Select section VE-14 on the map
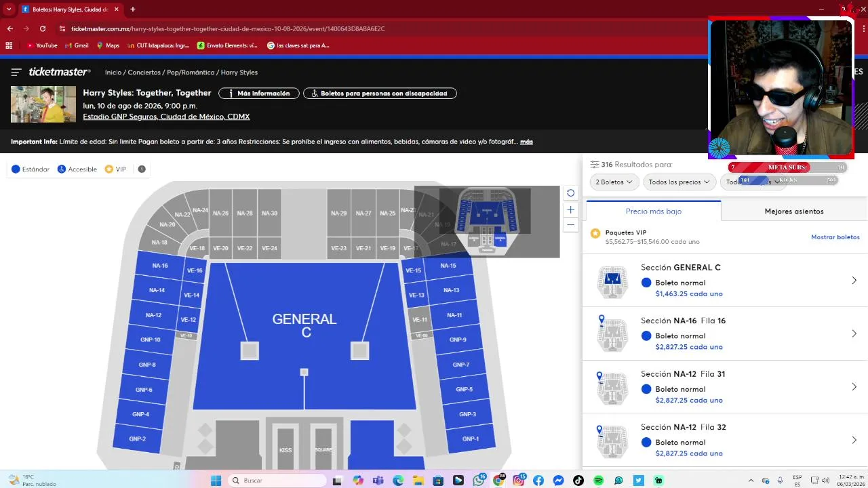Viewport: 868px width, 488px height. tap(192, 296)
